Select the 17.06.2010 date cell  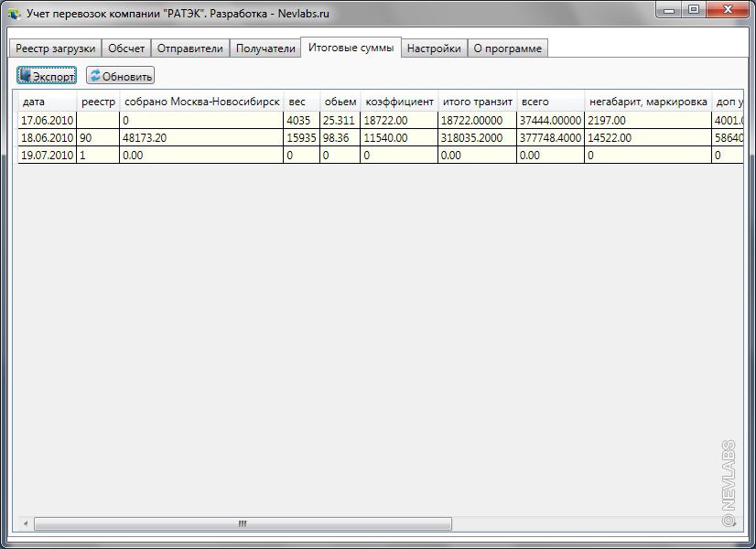pos(47,119)
